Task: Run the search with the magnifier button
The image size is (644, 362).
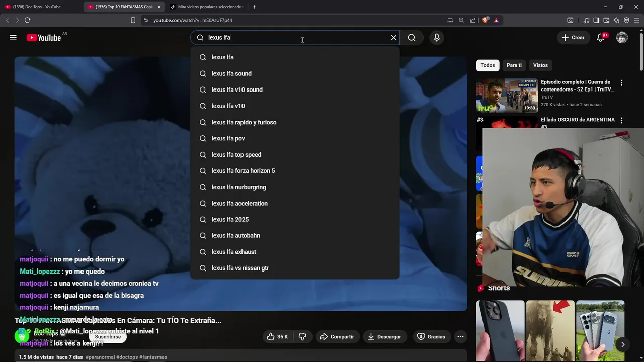Action: [x=412, y=38]
